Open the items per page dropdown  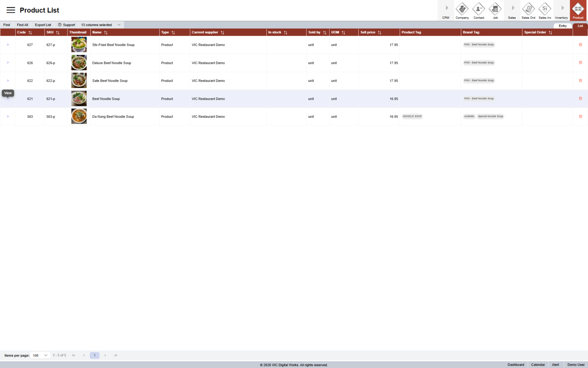(x=40, y=355)
